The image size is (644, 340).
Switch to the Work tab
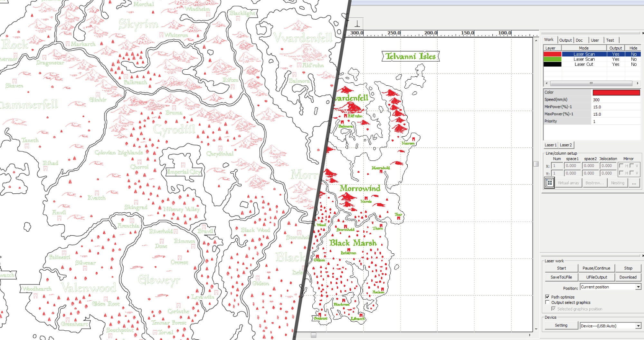(x=549, y=40)
